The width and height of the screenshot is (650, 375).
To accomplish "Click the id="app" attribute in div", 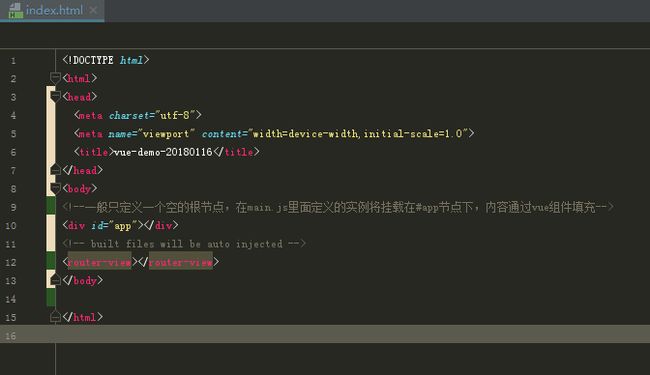I will tap(114, 225).
